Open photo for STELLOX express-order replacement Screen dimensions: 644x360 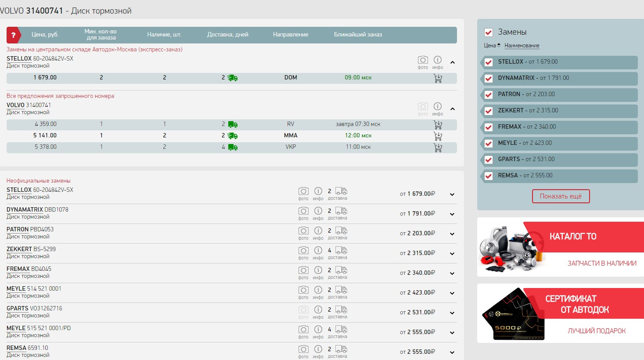[x=423, y=60]
